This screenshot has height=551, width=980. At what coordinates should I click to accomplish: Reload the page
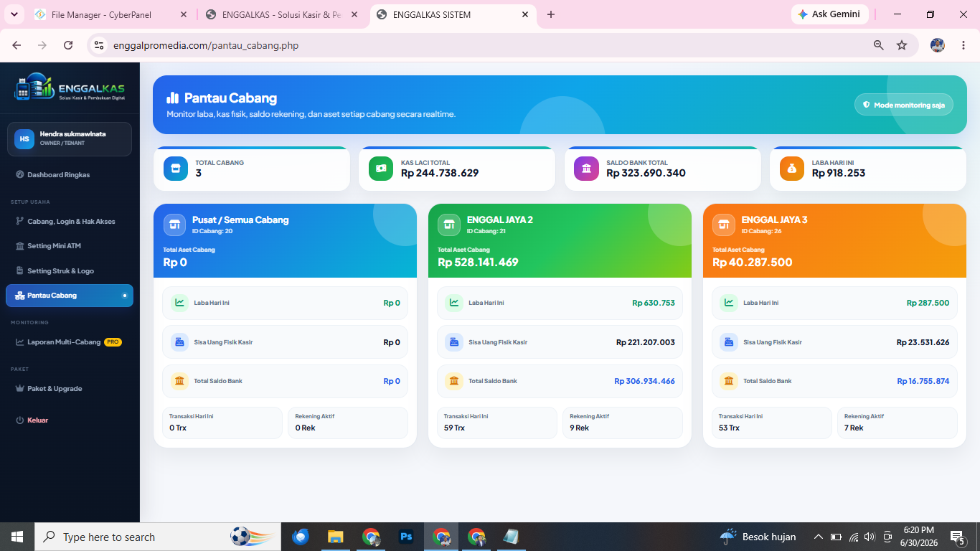point(68,45)
